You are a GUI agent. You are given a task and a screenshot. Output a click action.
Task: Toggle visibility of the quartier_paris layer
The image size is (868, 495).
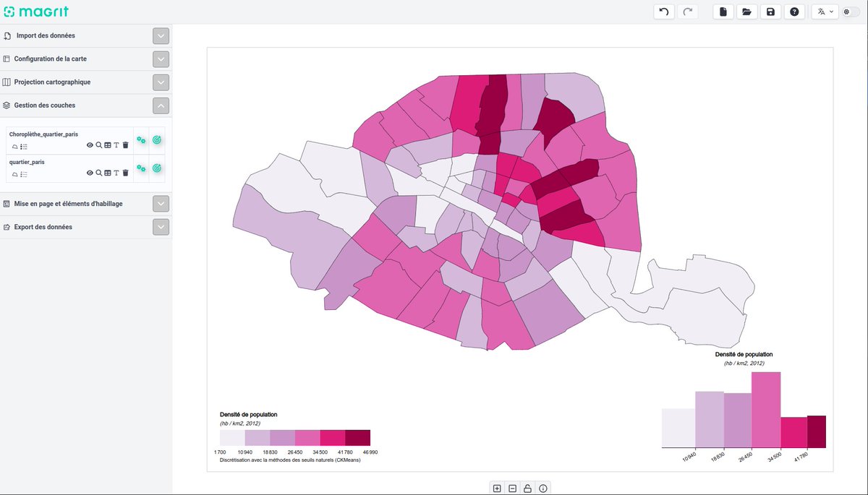pyautogui.click(x=90, y=172)
